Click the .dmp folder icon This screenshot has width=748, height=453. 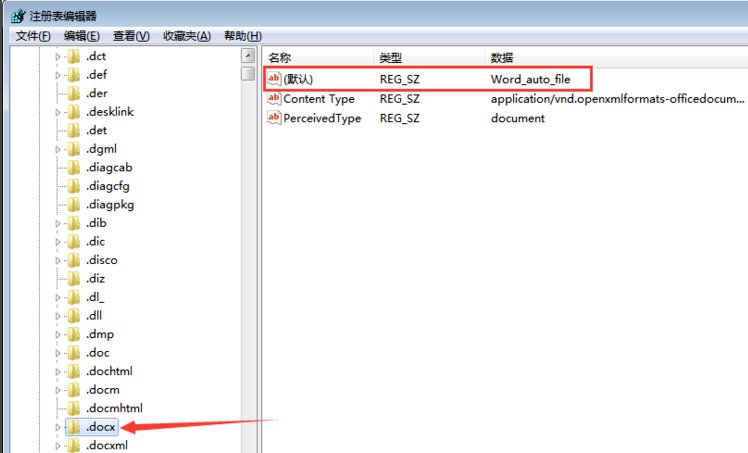[x=73, y=335]
